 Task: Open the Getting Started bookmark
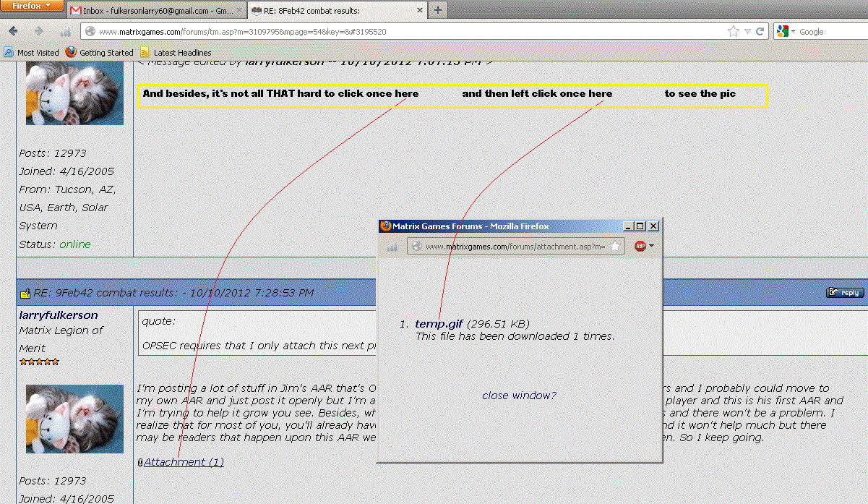click(x=100, y=53)
